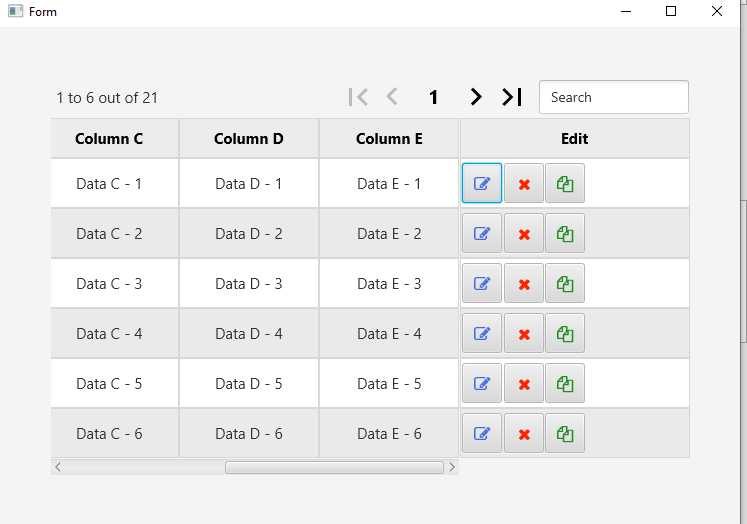747x524 pixels.
Task: Click the horizontal scrollbar's right arrow
Action: tap(452, 467)
